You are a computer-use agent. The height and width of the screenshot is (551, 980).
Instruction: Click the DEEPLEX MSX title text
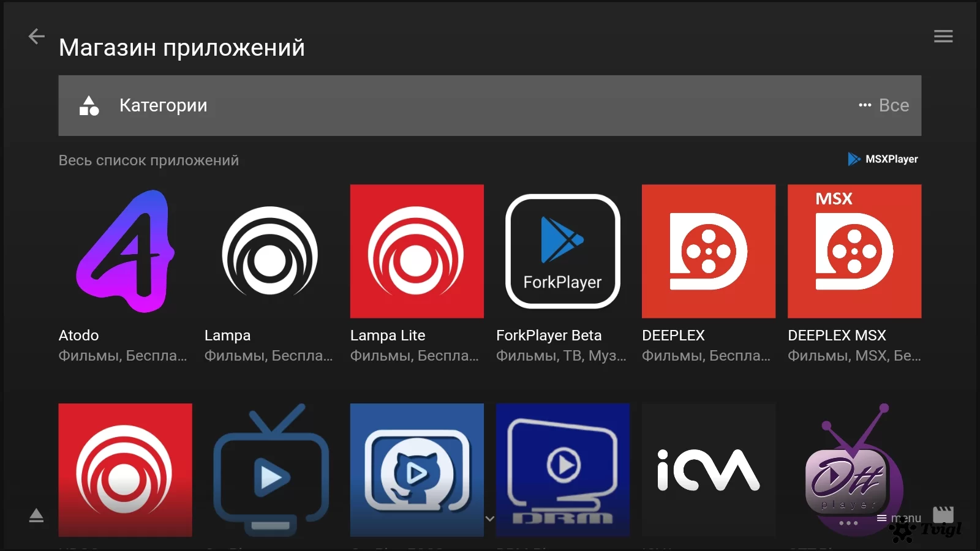tap(837, 335)
